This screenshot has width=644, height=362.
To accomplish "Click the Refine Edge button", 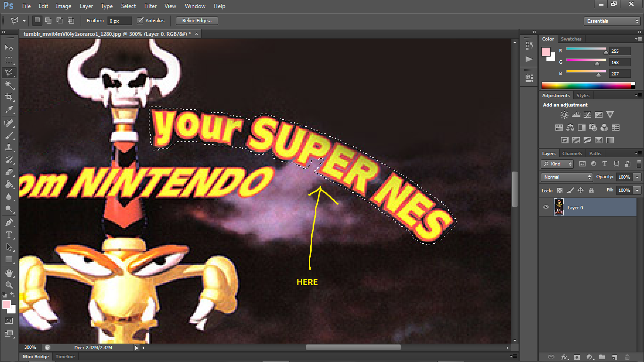I will pyautogui.click(x=197, y=21).
